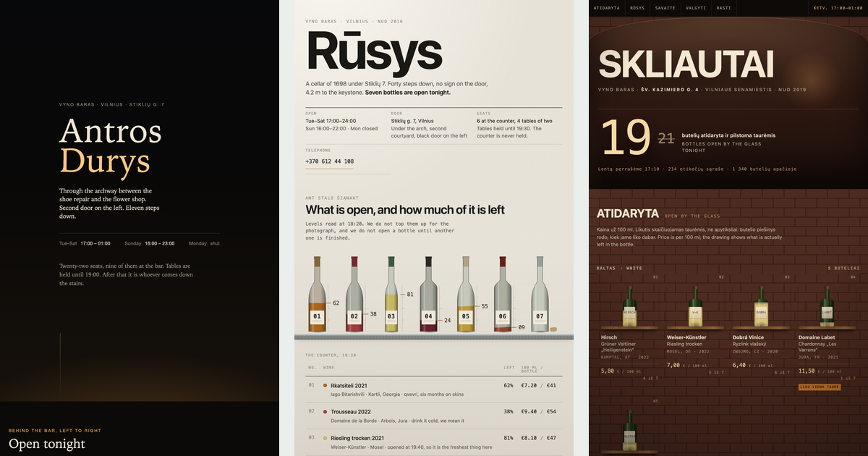Viewport: 868px width, 456px height.
Task: Open the RŪSYS nav item in Skliautai page
Action: pos(637,7)
